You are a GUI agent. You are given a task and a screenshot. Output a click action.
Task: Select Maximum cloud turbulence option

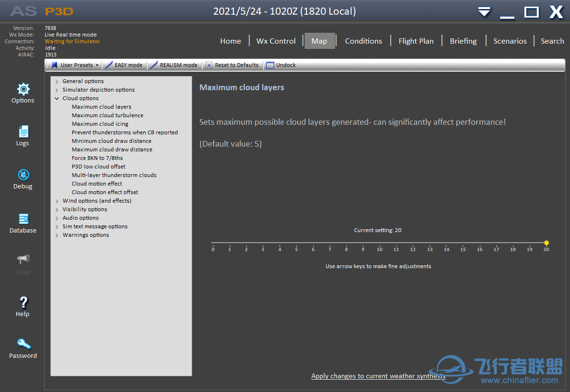click(x=107, y=115)
